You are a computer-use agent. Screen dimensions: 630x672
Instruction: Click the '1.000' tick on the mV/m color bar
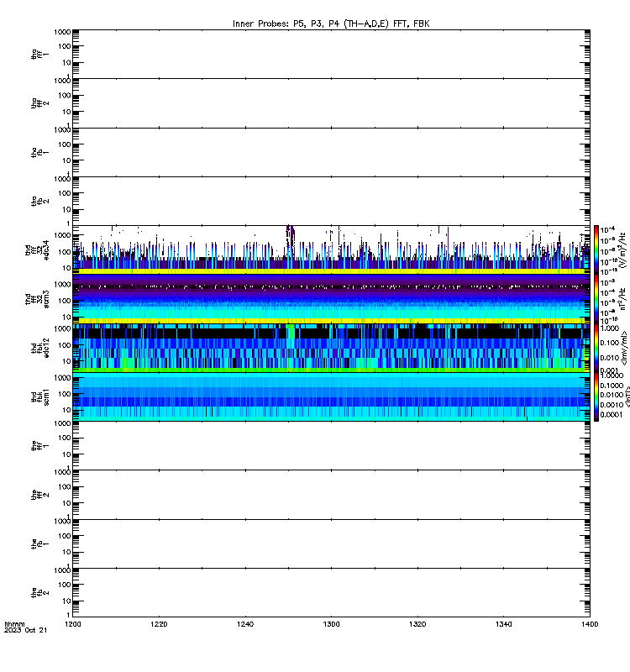[x=610, y=328]
